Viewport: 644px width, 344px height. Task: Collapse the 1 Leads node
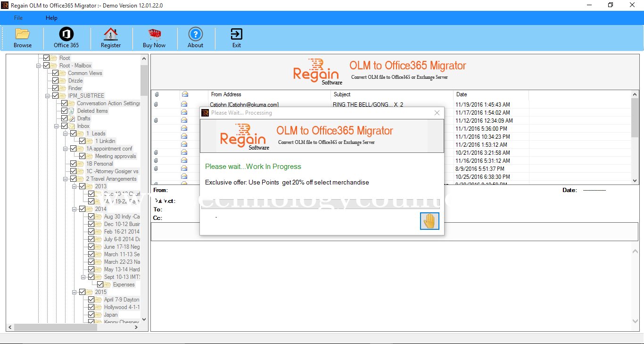point(66,134)
